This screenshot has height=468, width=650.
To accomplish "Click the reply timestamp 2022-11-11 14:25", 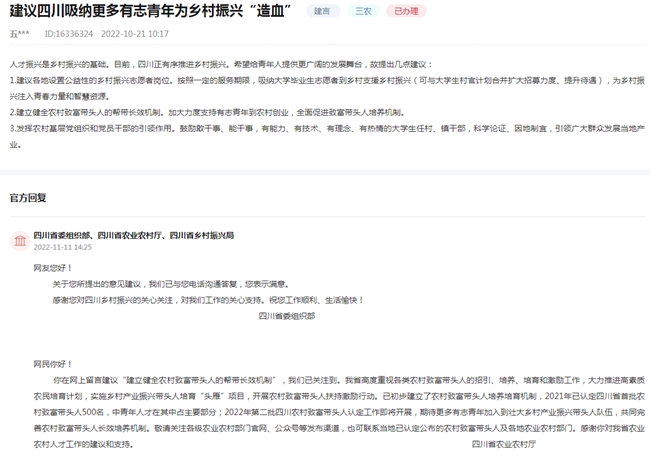I will tap(62, 247).
